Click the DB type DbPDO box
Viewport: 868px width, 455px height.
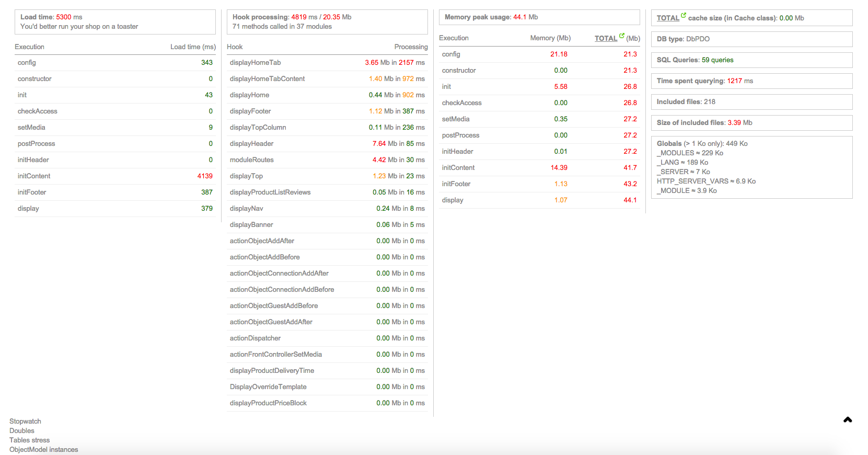coord(752,39)
